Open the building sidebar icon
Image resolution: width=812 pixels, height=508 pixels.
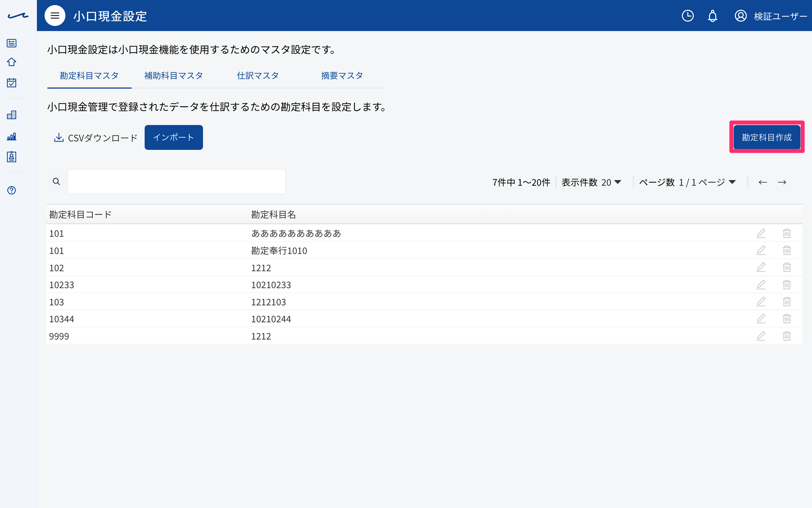tap(12, 115)
